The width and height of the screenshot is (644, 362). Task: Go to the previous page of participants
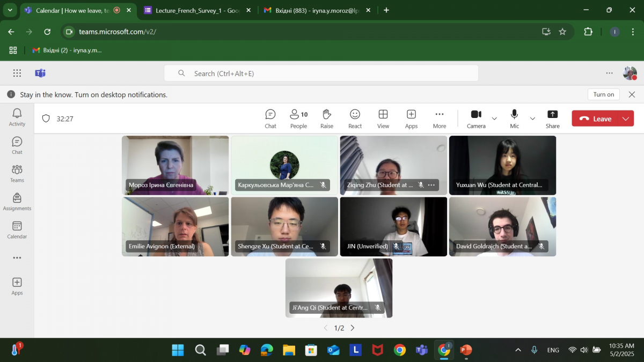325,328
